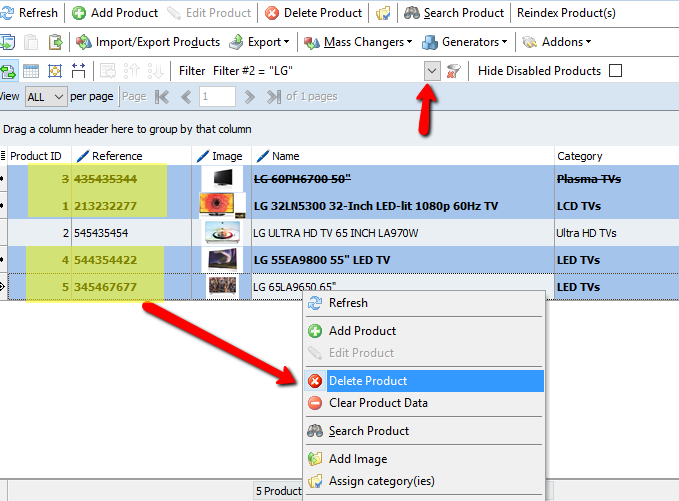
Task: Click the assign categories folder icon in toolbar
Action: point(382,13)
